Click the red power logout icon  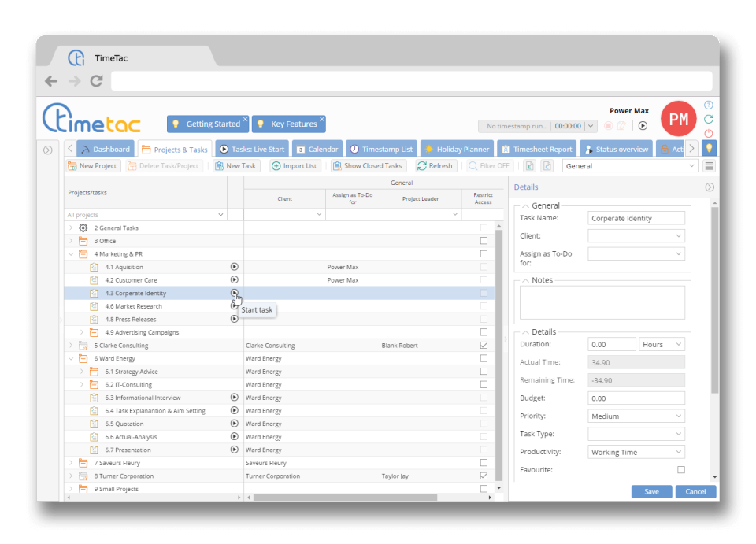708,133
